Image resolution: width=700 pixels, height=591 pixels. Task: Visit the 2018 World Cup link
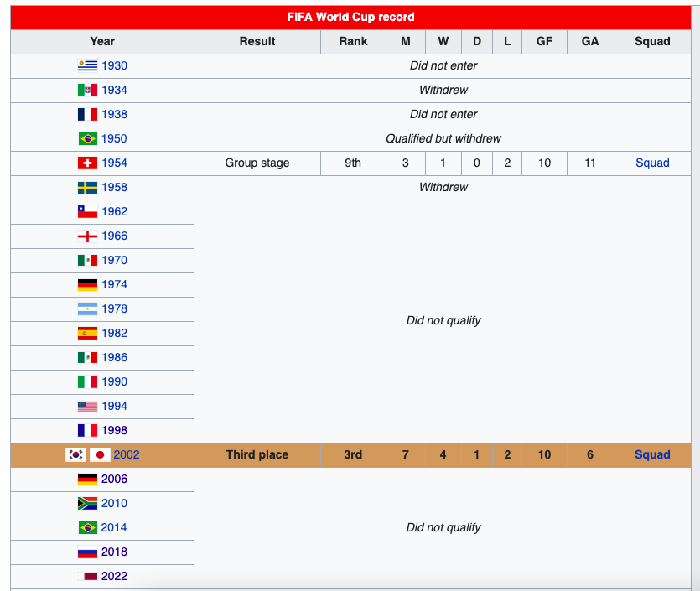[x=114, y=552]
